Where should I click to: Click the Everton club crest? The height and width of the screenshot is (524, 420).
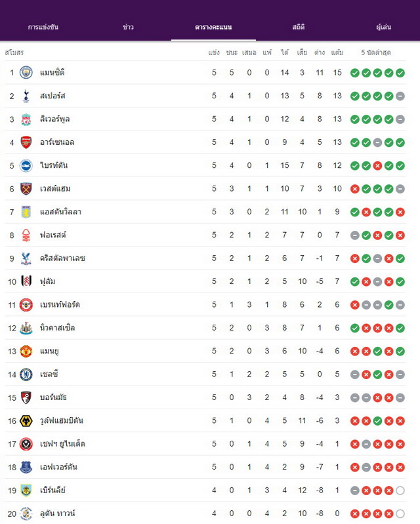click(26, 467)
